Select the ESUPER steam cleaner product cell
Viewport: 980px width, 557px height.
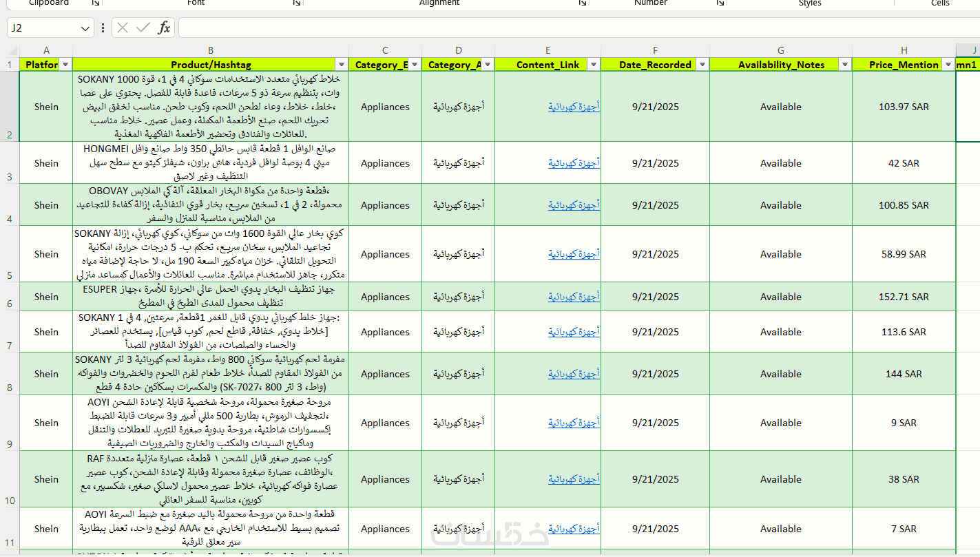pyautogui.click(x=211, y=297)
